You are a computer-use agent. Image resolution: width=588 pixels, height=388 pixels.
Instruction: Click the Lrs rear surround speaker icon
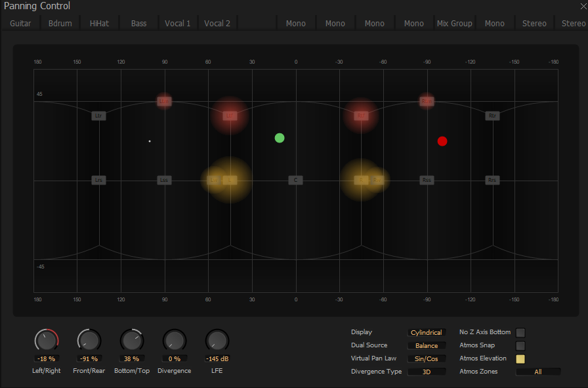coord(98,179)
